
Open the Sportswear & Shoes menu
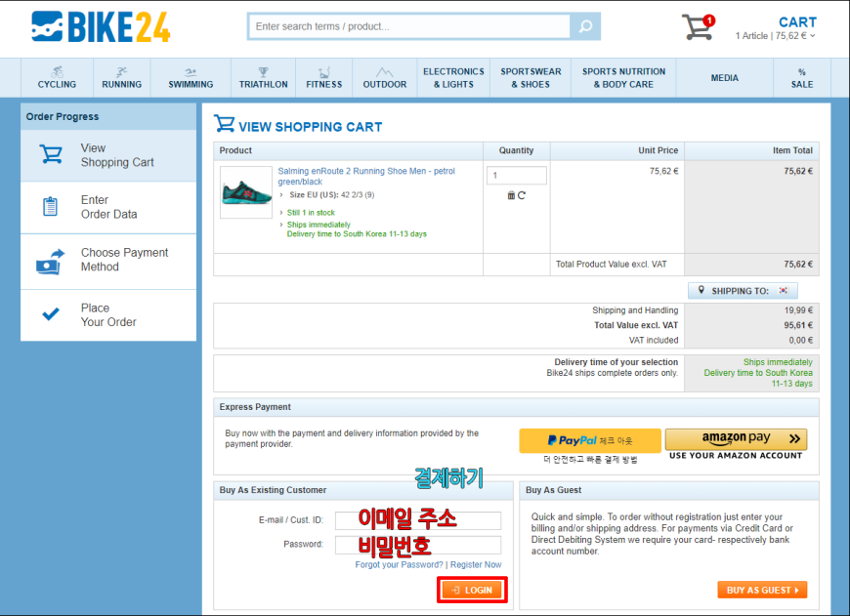pyautogui.click(x=531, y=78)
